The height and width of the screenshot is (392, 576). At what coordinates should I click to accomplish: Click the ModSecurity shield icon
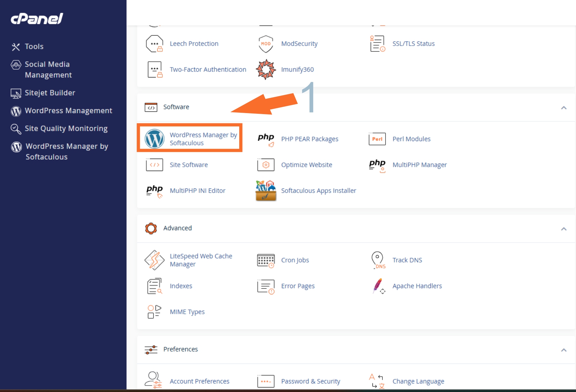(266, 44)
